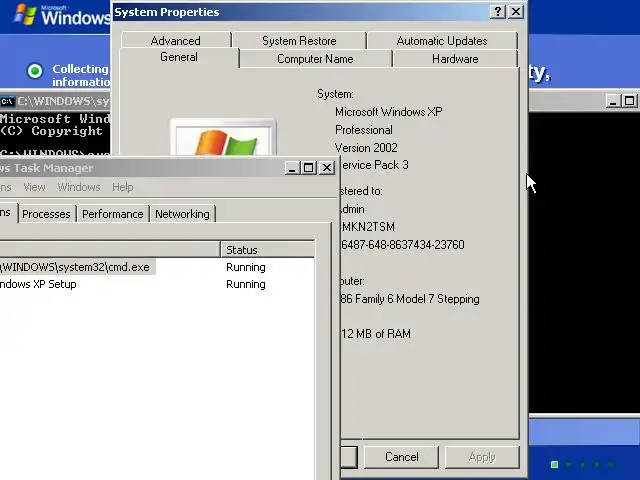This screenshot has width=640, height=480.
Task: Switch to the Performance tab in Task Manager
Action: (113, 214)
